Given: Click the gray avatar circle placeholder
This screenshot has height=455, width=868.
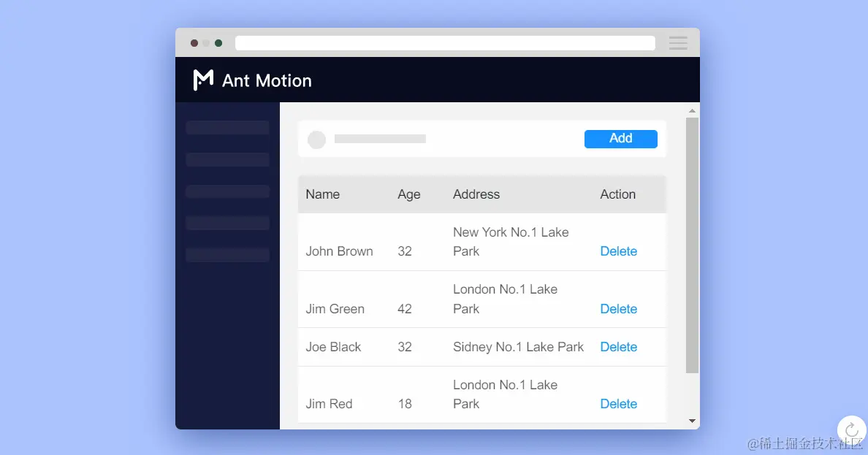Looking at the screenshot, I should [316, 139].
